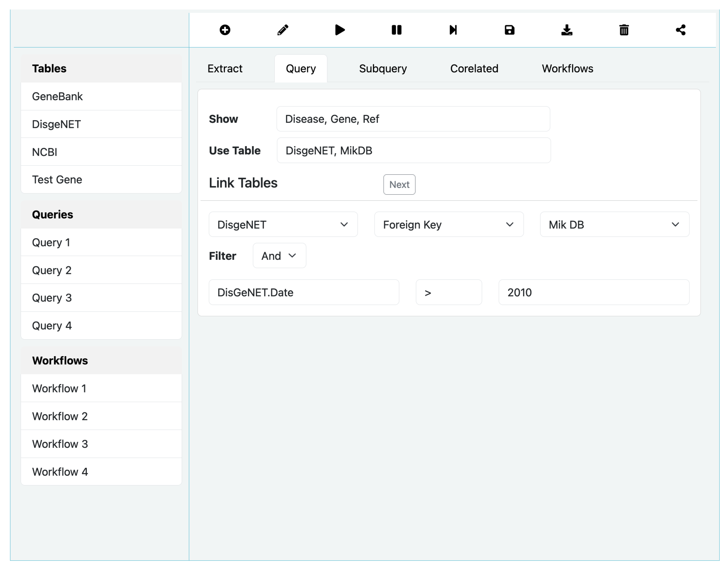Click the add (plus circle) icon
The height and width of the screenshot is (567, 728).
click(225, 30)
